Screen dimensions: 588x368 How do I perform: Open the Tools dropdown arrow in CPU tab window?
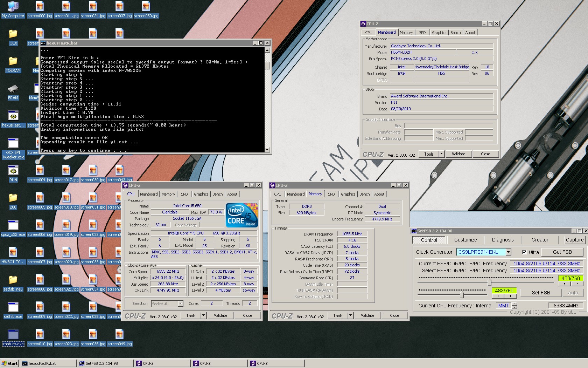(203, 315)
